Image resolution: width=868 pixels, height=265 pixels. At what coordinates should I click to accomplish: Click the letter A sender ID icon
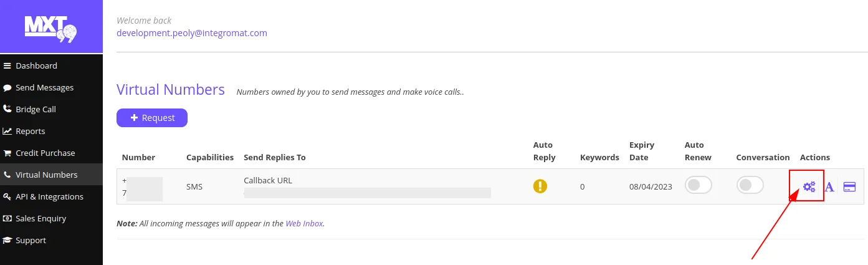pyautogui.click(x=829, y=186)
